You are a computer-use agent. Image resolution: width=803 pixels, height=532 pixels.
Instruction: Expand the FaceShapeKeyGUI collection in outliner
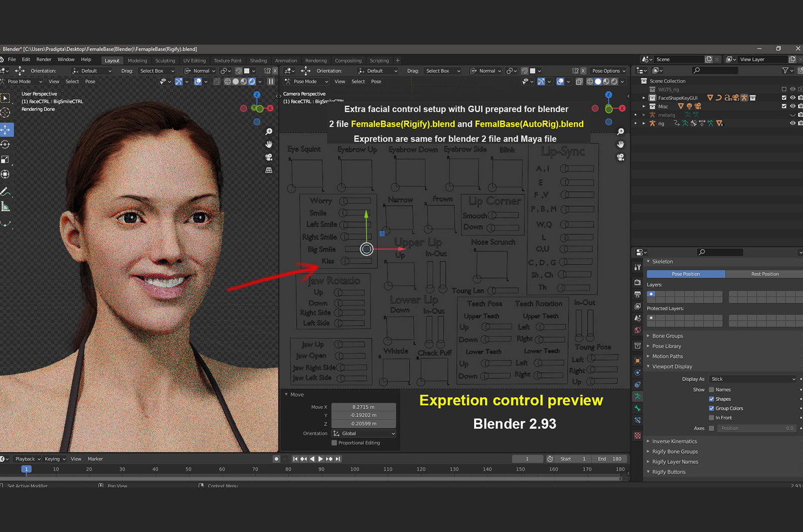tap(644, 98)
